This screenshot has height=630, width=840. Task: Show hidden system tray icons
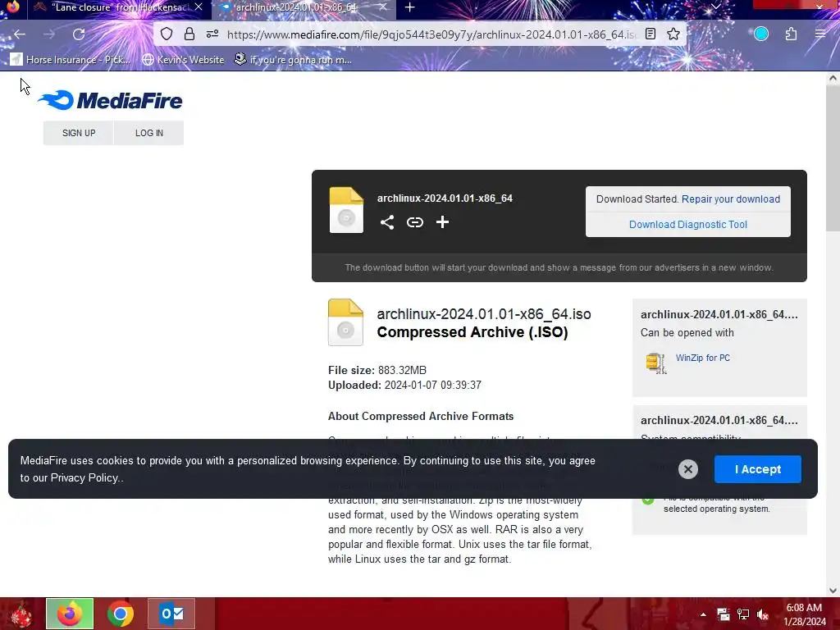703,614
